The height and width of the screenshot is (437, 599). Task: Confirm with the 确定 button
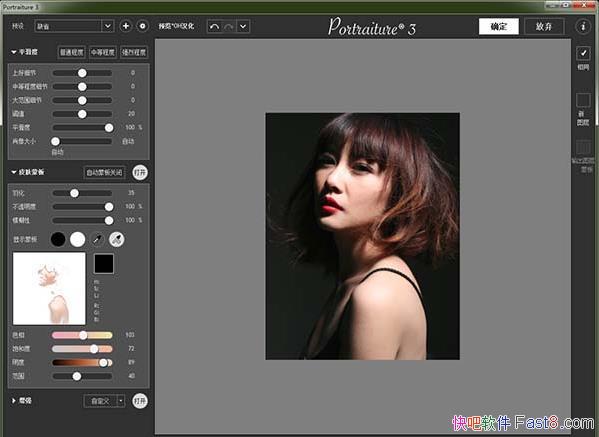(499, 26)
